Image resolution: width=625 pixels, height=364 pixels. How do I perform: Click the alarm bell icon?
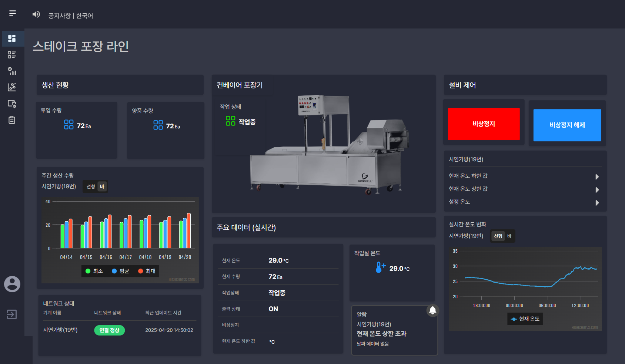pos(432,310)
